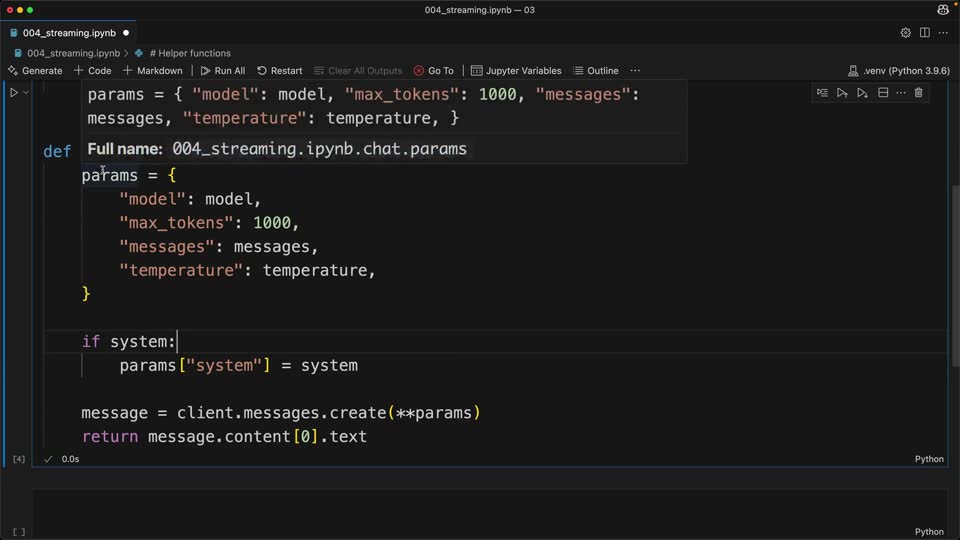Select the .venv (Python 3.9.6) kernel

(x=898, y=71)
